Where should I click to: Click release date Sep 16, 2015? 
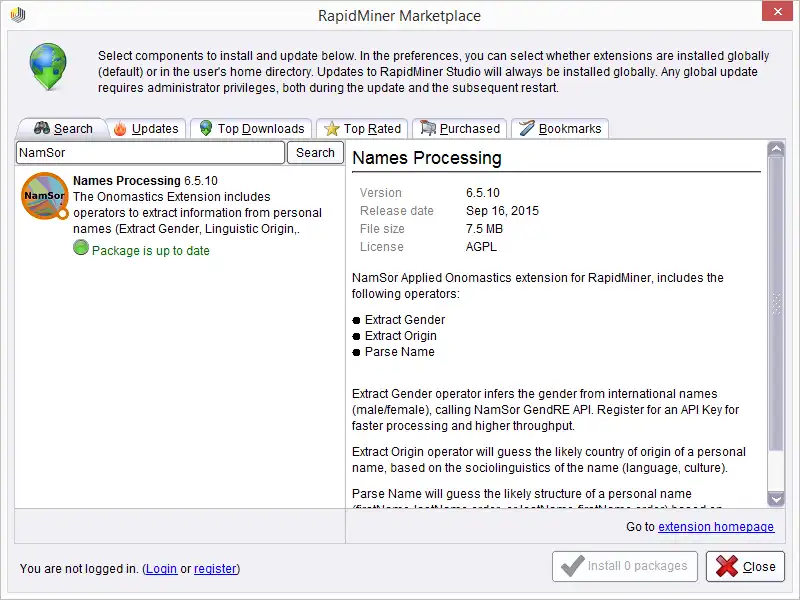[502, 211]
